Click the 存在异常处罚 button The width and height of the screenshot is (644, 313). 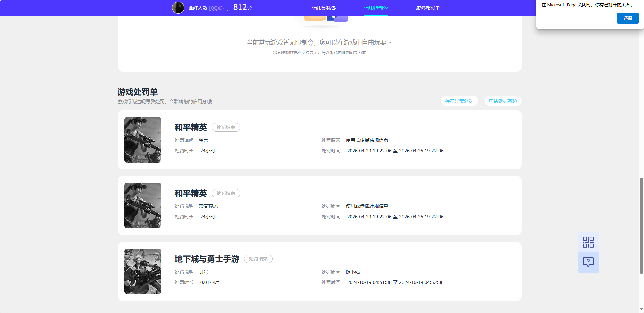(x=459, y=101)
